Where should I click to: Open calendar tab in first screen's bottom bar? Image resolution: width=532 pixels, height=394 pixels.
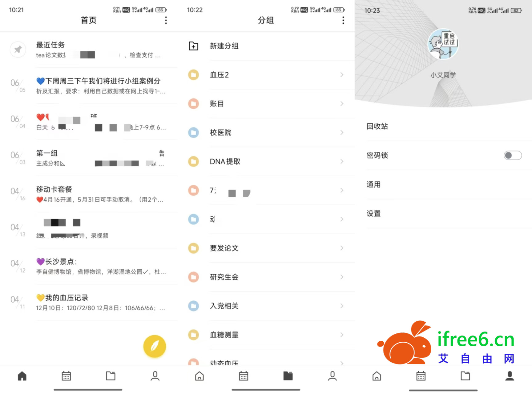[66, 376]
